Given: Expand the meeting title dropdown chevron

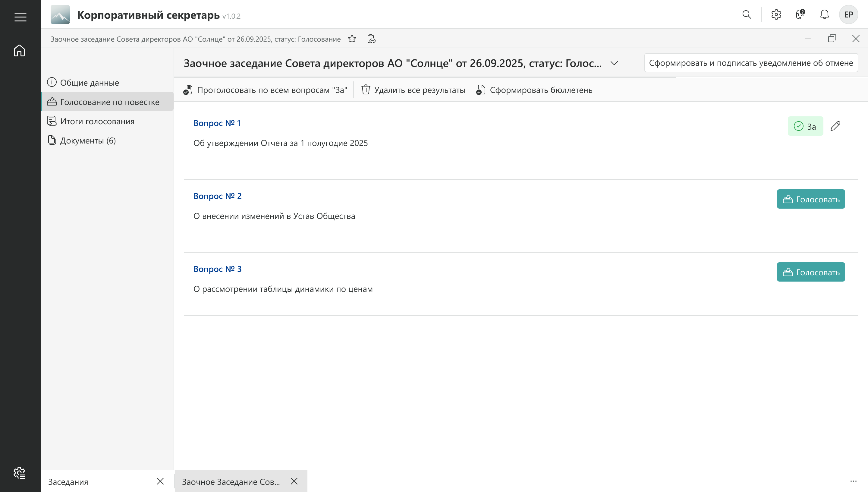Looking at the screenshot, I should click(x=614, y=63).
